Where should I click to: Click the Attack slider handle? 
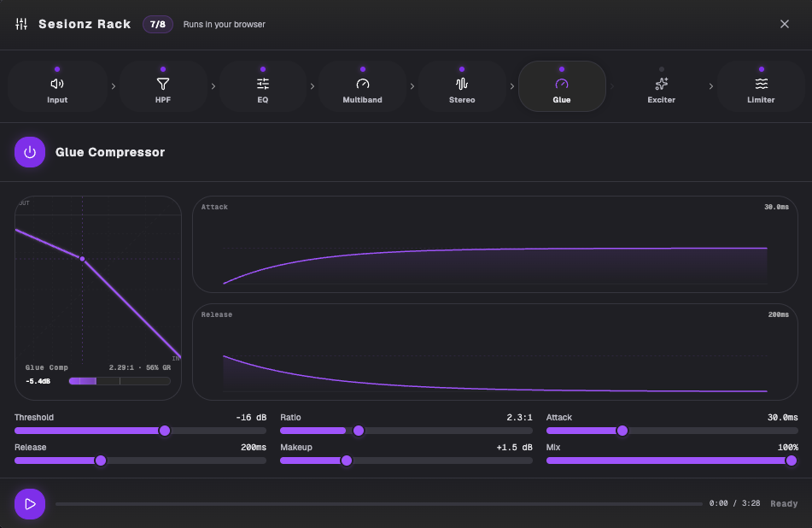[622, 431]
